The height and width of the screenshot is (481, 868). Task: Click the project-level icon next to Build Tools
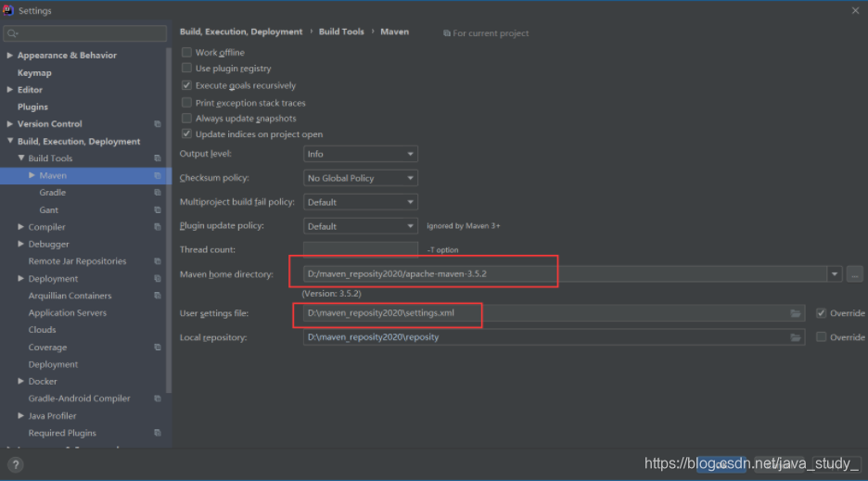coord(158,158)
